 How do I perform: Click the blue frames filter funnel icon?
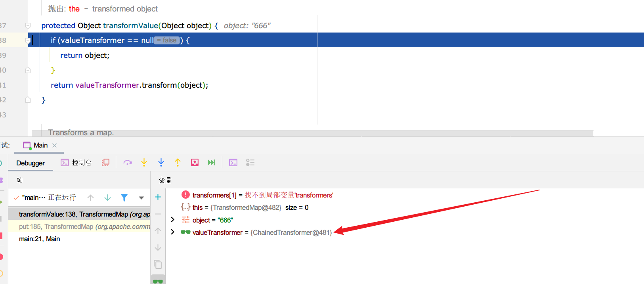[124, 198]
